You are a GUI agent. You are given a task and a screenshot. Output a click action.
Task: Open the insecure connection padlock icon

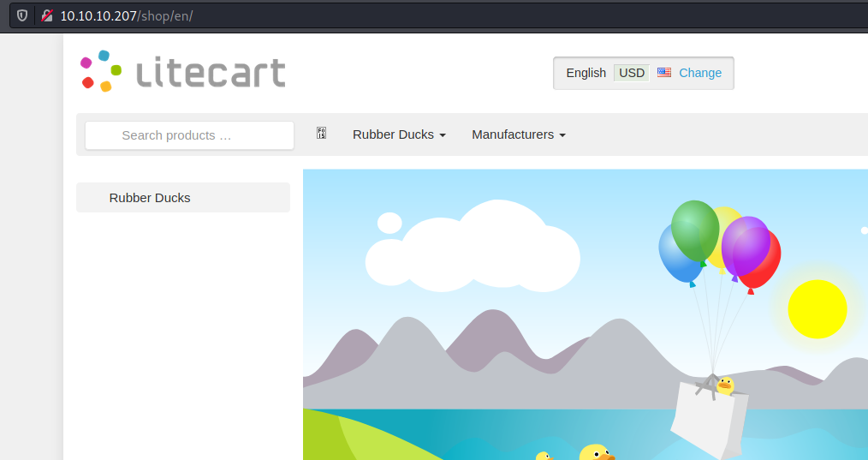[x=47, y=15]
